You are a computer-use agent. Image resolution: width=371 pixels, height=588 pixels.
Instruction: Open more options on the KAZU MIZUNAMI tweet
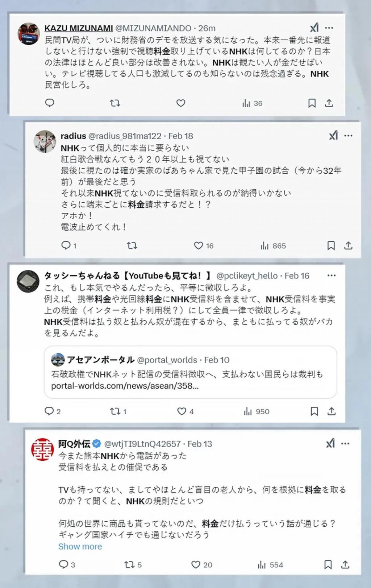click(329, 28)
